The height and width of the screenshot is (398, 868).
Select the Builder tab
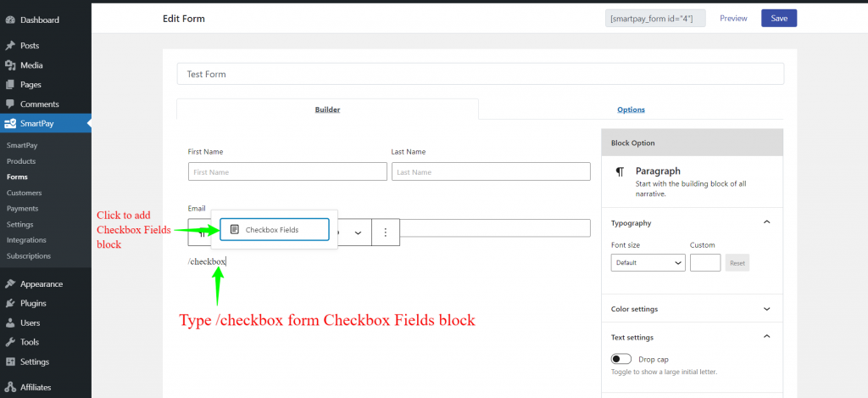coord(328,109)
